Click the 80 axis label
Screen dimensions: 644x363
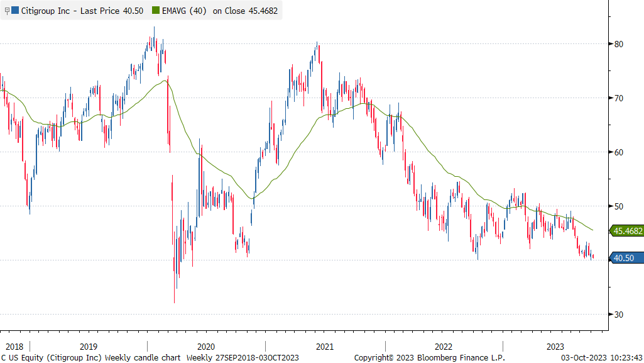pyautogui.click(x=618, y=44)
